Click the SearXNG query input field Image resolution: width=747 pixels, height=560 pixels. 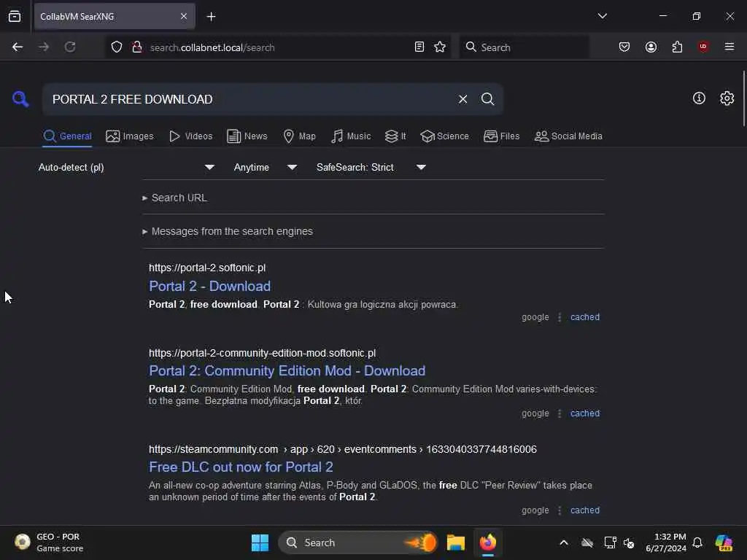coord(250,99)
